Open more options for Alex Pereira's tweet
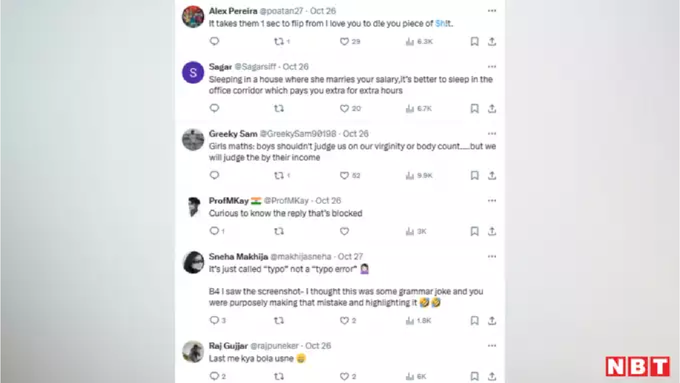The height and width of the screenshot is (383, 680). tap(492, 11)
